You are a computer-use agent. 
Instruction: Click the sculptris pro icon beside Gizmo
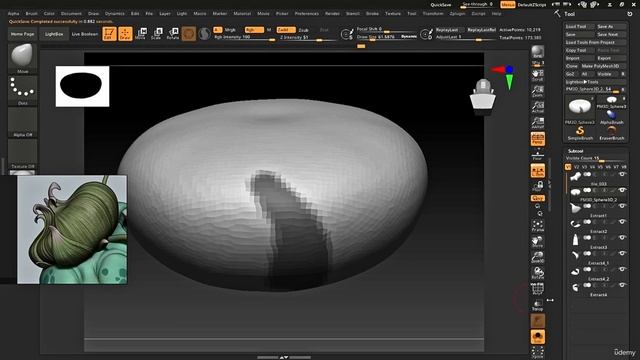204,34
